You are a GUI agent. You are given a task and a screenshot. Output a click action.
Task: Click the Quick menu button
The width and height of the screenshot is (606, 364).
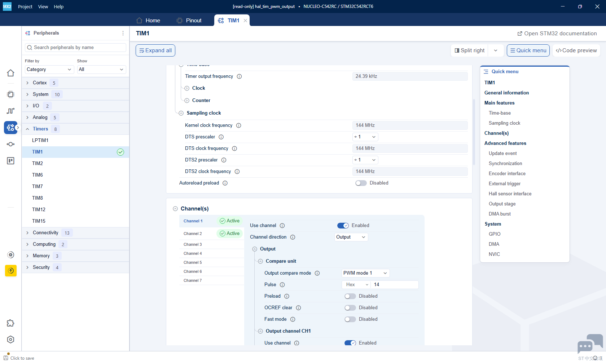pyautogui.click(x=528, y=50)
